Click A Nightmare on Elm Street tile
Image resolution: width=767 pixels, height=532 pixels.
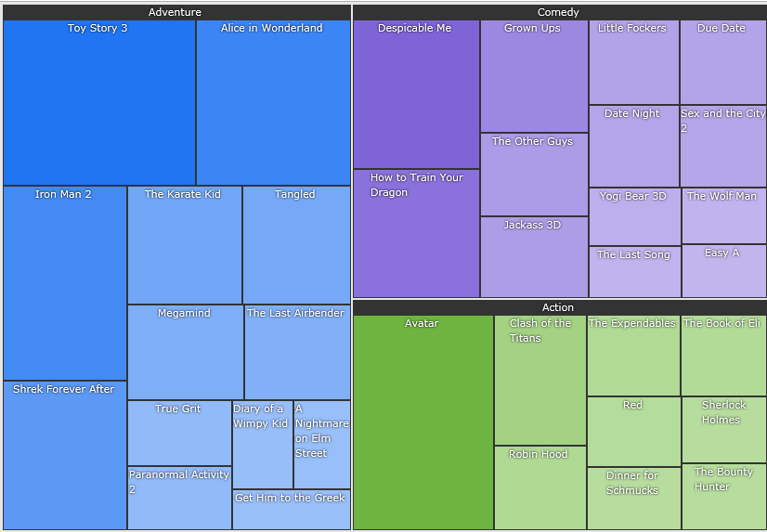pyautogui.click(x=322, y=445)
